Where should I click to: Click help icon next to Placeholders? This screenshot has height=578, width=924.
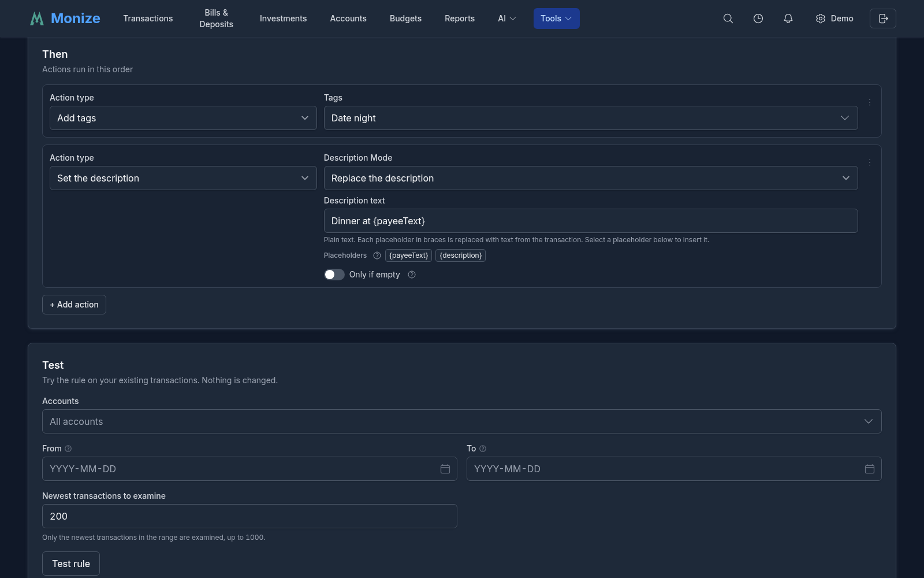point(377,255)
